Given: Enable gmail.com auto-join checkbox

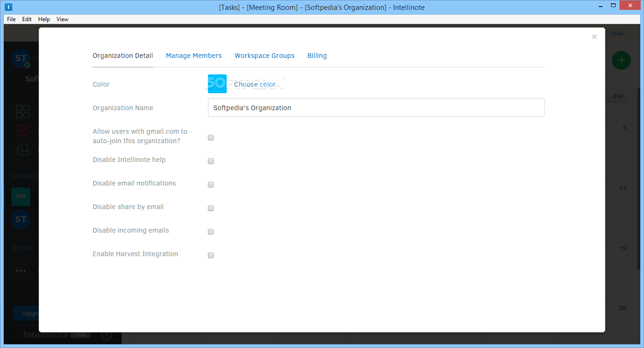Looking at the screenshot, I should (x=211, y=138).
